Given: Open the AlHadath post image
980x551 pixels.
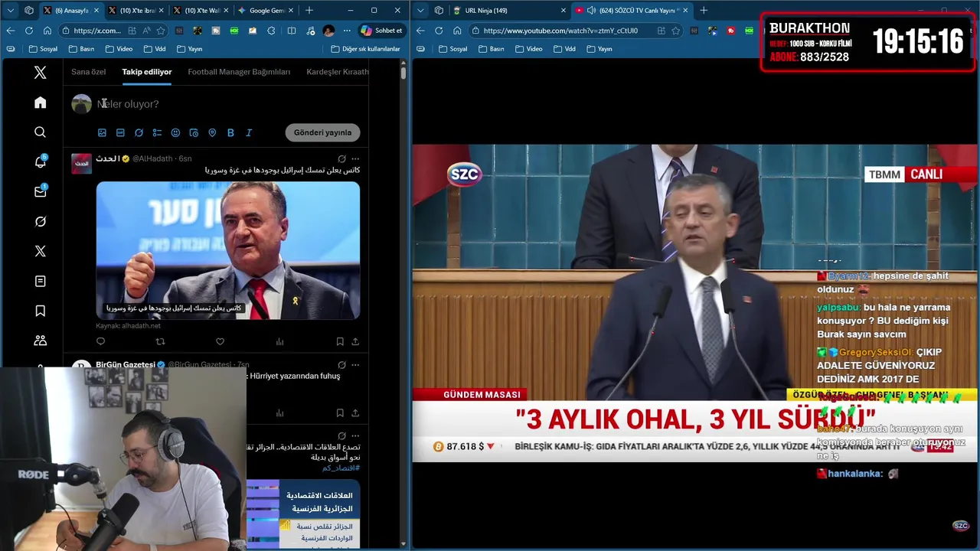Looking at the screenshot, I should click(228, 250).
